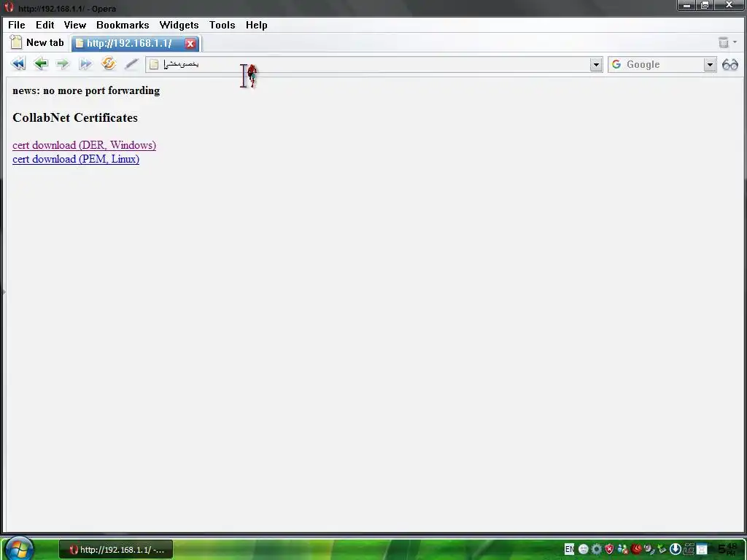Restore down the Opera window
Image resolution: width=747 pixels, height=560 pixels.
tap(705, 5)
